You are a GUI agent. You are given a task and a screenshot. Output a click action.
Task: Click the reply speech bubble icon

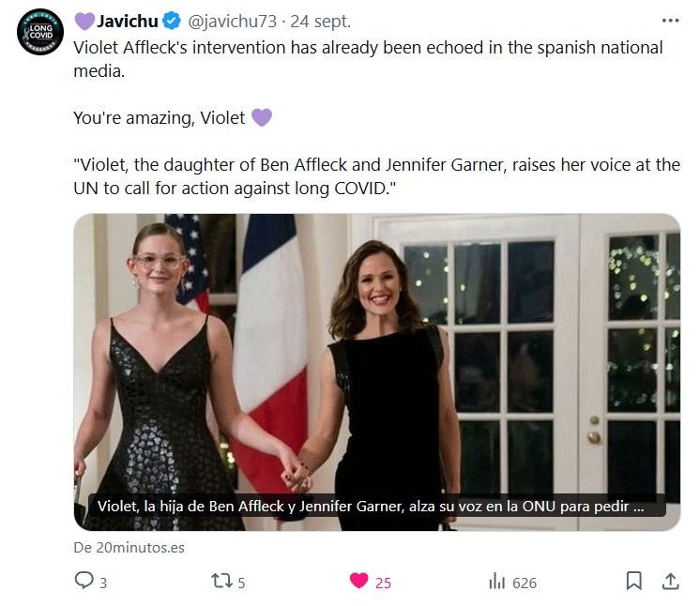(x=84, y=582)
